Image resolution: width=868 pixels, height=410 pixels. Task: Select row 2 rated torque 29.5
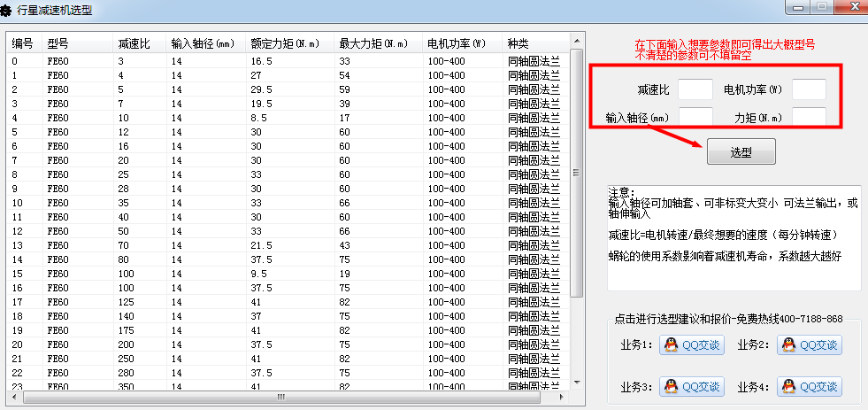click(288, 89)
